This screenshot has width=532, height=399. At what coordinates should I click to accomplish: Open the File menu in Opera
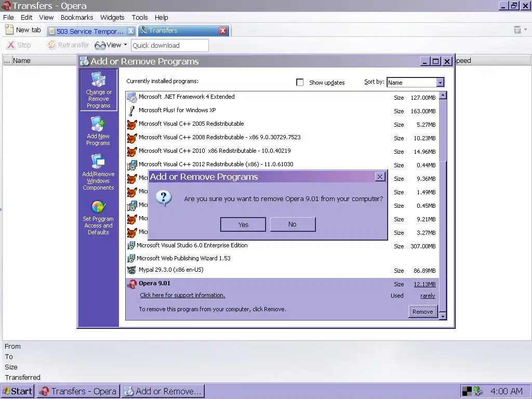[x=8, y=17]
